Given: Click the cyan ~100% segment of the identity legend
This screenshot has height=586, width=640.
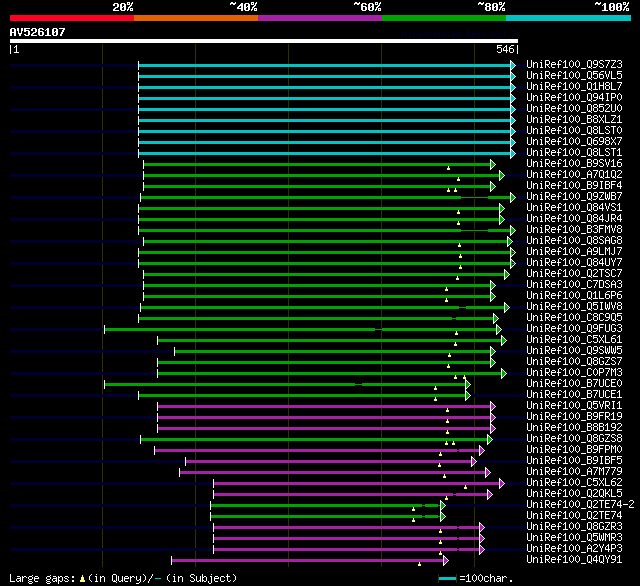Looking at the screenshot, I should [569, 18].
